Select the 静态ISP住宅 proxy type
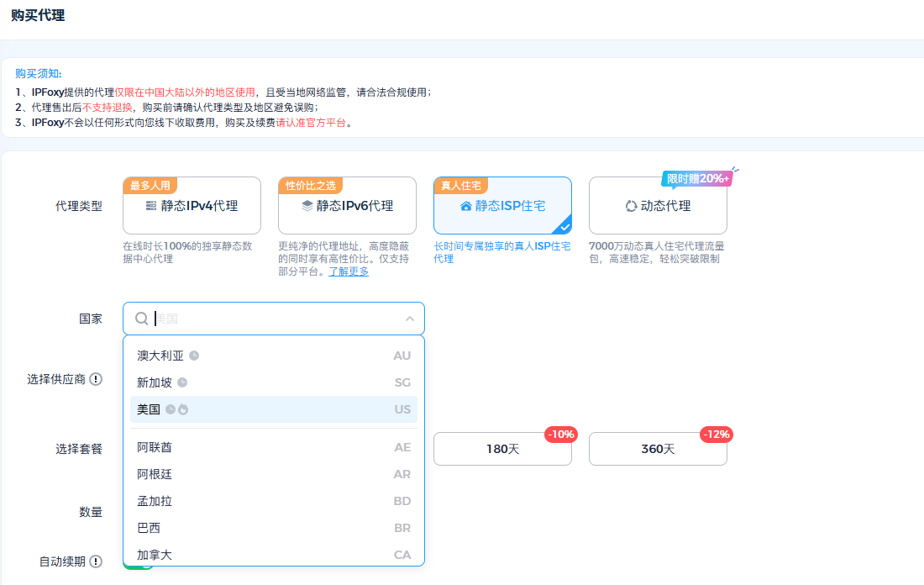 (x=502, y=206)
